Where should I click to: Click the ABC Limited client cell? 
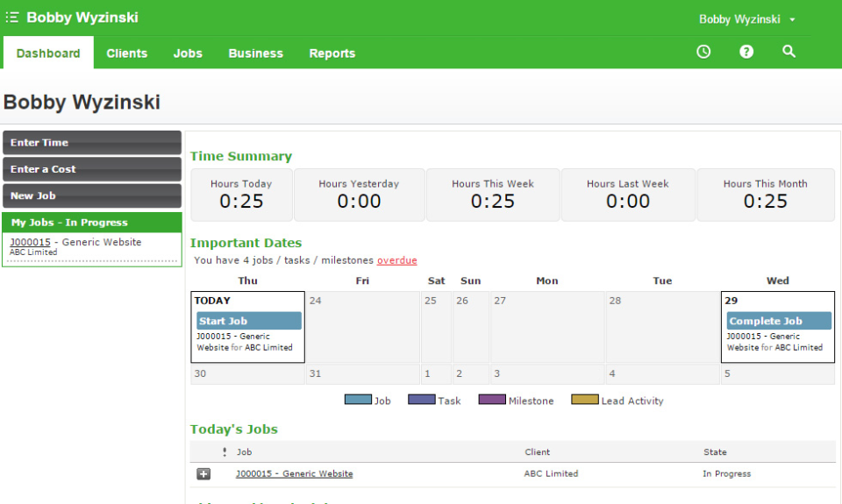tap(551, 473)
